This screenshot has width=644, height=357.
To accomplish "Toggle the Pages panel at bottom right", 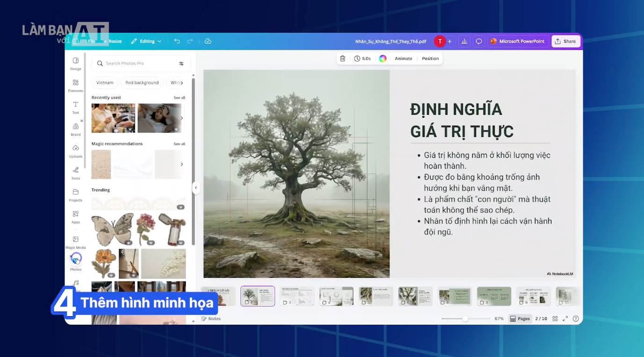I will pos(520,318).
